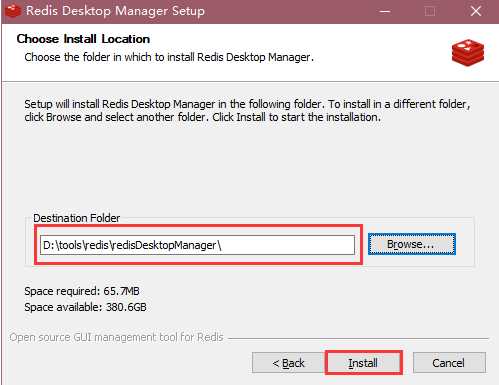Click empty space inside the Destination Folder field
The height and width of the screenshot is (385, 499).
pos(287,245)
